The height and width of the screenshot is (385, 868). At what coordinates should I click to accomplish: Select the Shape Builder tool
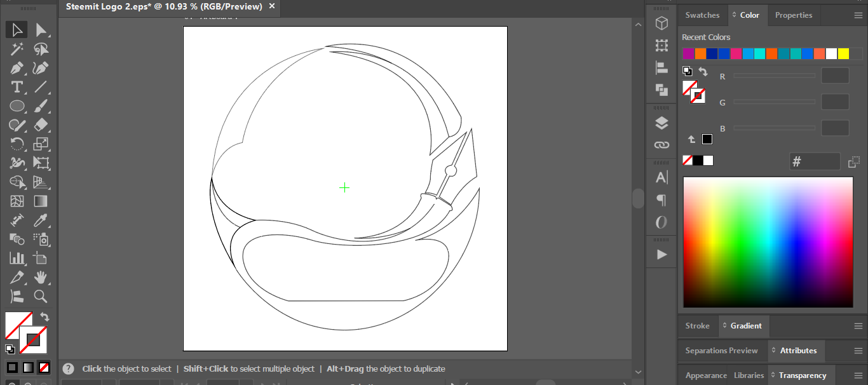17,182
